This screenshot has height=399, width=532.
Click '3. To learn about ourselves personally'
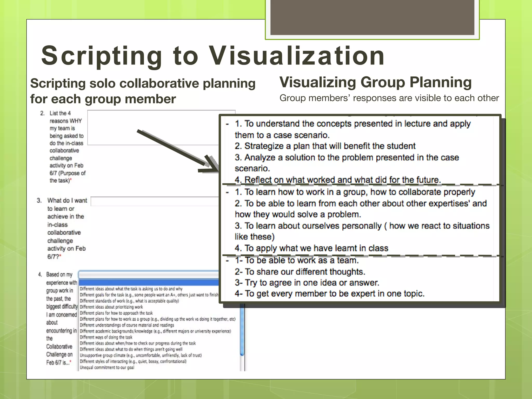tap(362, 231)
